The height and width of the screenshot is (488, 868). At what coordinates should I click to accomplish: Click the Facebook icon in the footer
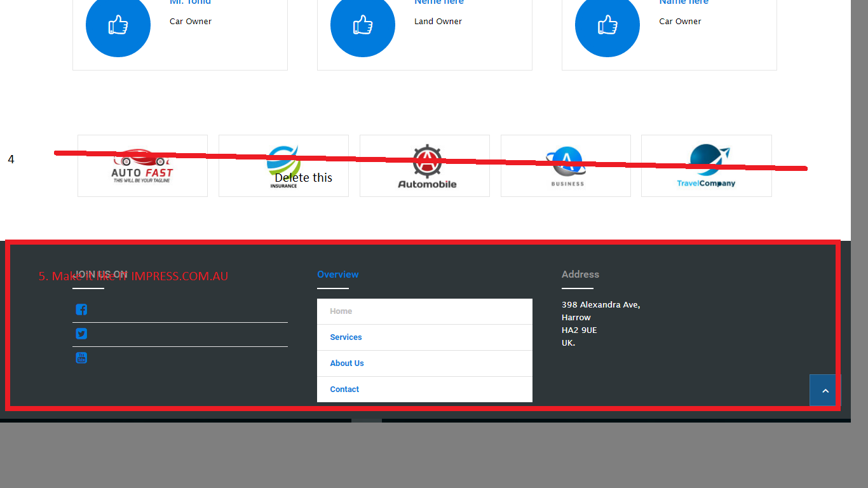tap(81, 309)
